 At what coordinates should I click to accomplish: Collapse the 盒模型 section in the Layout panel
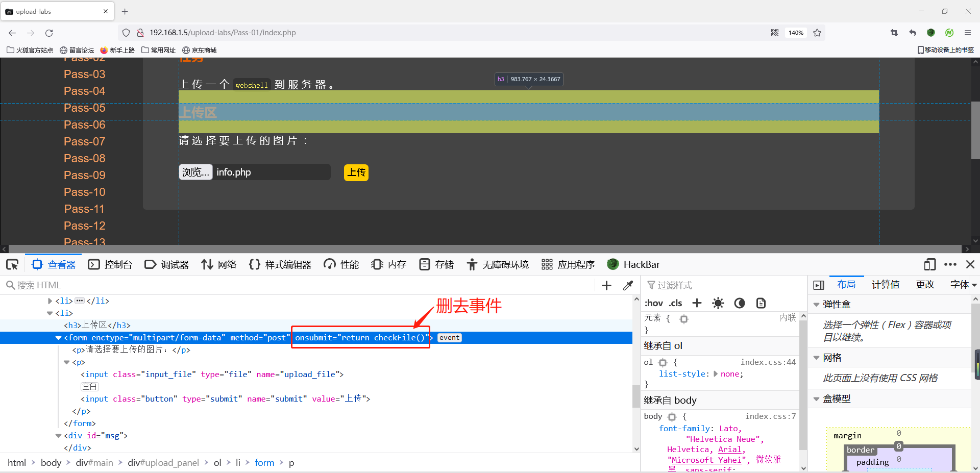(817, 399)
